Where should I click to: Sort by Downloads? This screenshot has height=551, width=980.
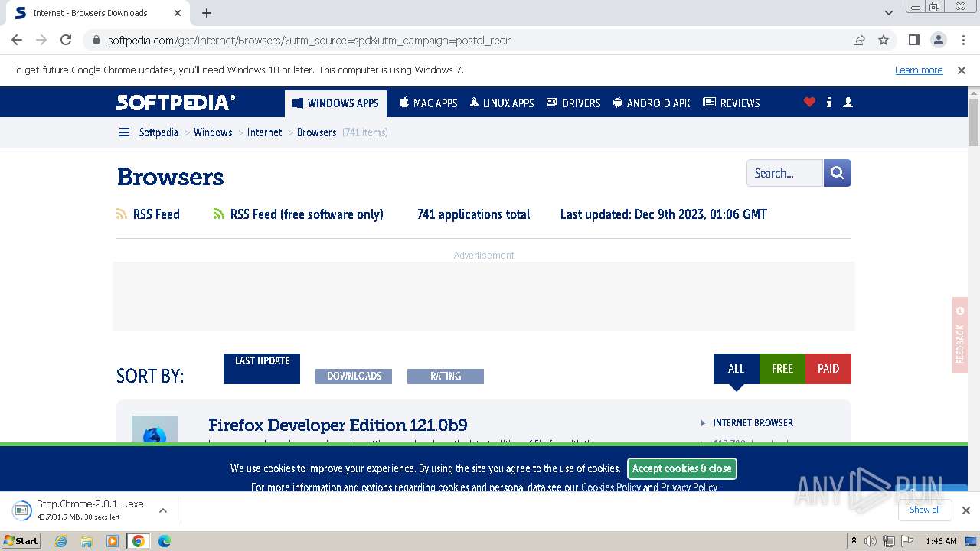click(x=354, y=376)
